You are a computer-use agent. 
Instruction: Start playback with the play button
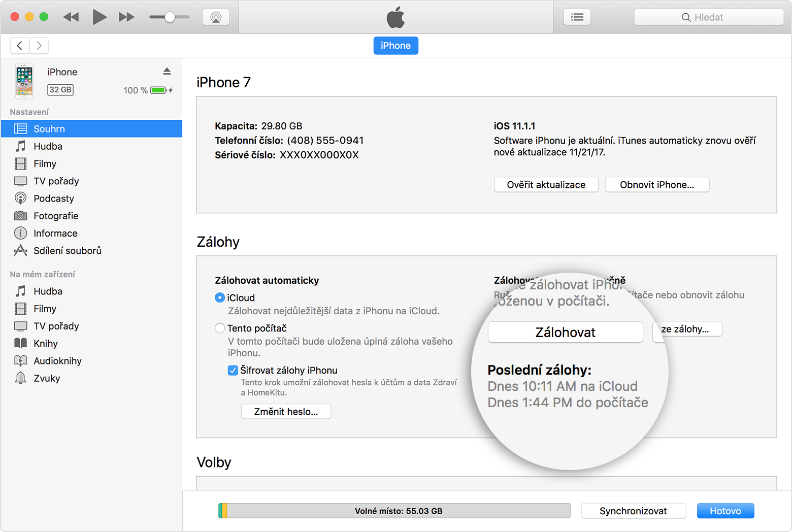tap(100, 17)
